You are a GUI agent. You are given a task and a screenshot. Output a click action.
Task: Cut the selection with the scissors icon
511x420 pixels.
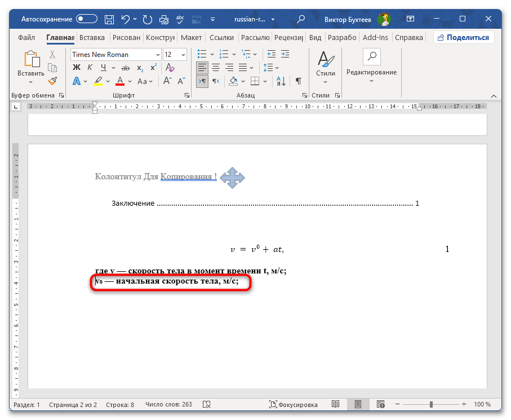[52, 54]
